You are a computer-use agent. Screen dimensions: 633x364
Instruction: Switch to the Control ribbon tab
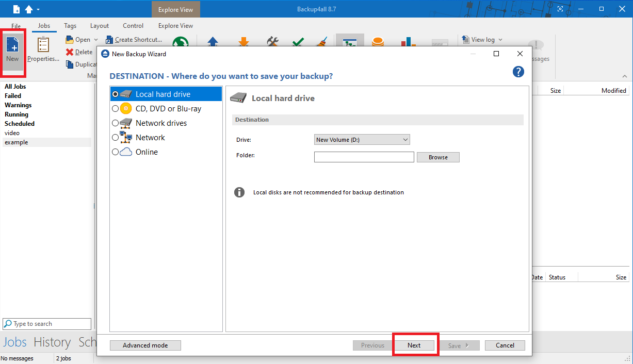click(133, 26)
